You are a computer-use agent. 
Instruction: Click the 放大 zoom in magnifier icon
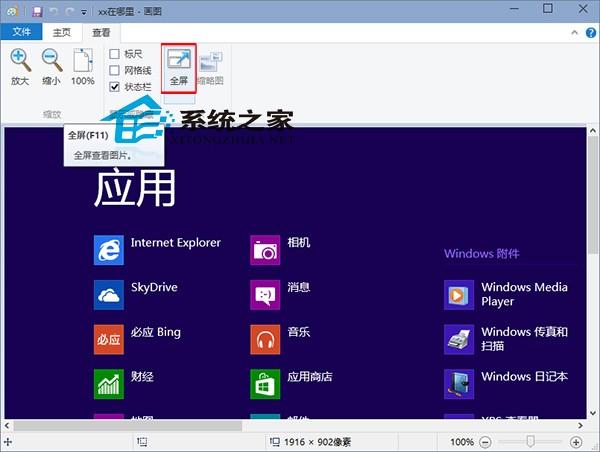(x=20, y=62)
